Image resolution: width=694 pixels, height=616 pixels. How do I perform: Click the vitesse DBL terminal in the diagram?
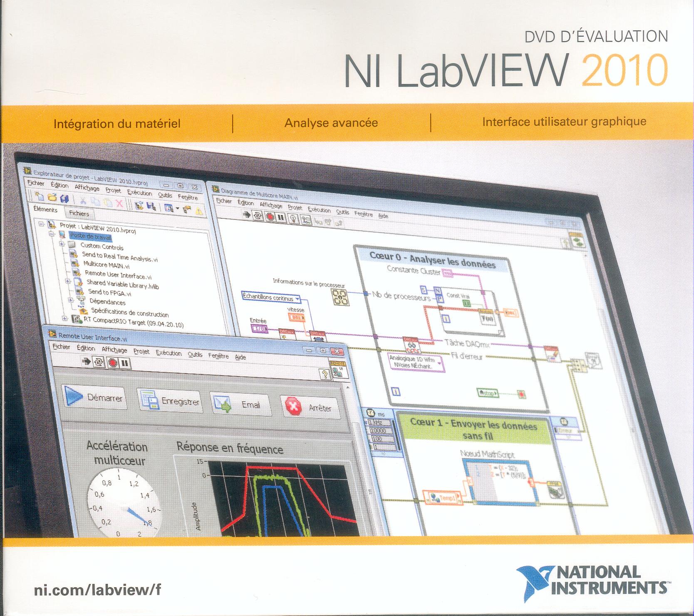pyautogui.click(x=297, y=318)
